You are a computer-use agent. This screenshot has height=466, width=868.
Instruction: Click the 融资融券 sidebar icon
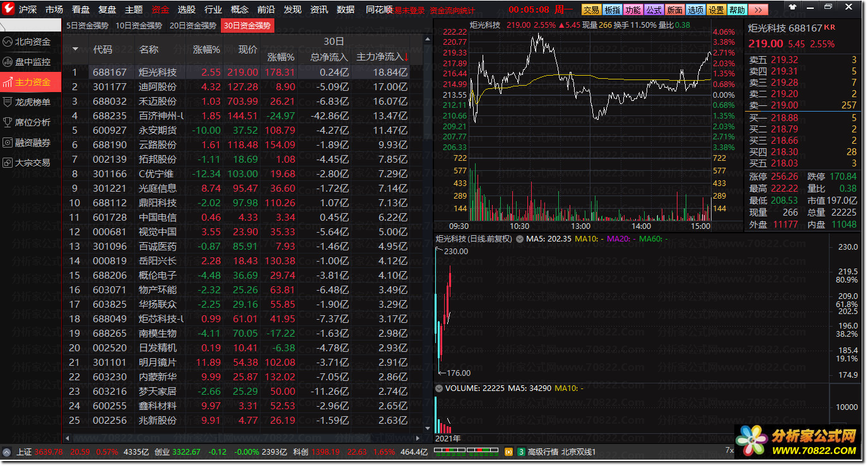8,143
